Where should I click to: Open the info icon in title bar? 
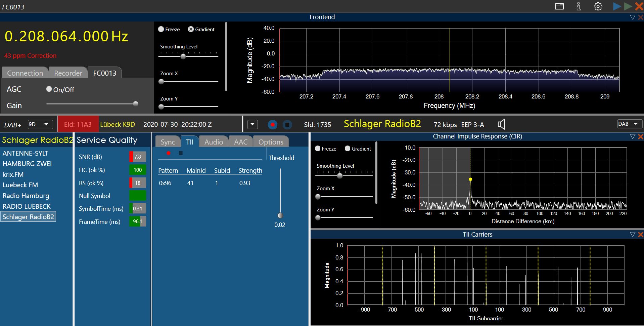[579, 6]
